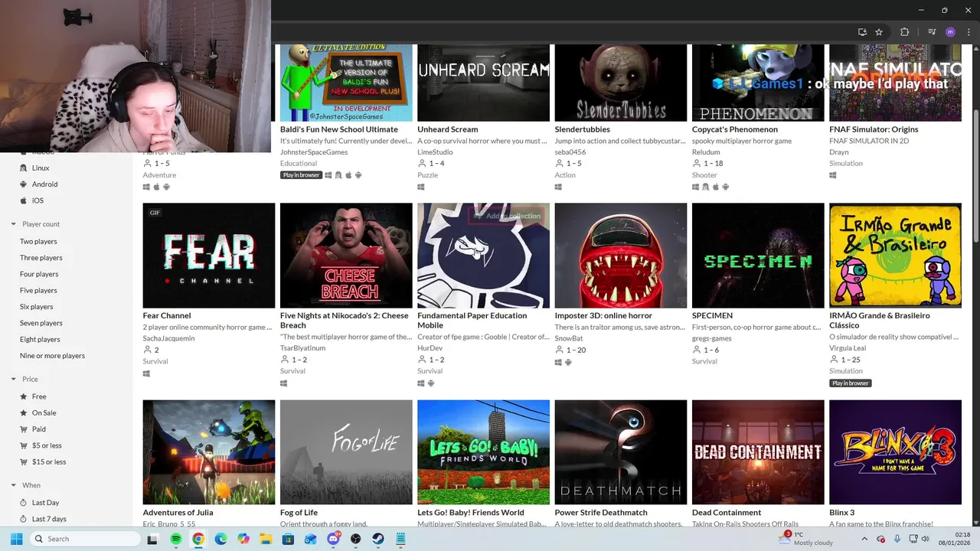Viewport: 980px width, 551px height.
Task: Open Dead Containment game thumbnail
Action: click(x=758, y=452)
